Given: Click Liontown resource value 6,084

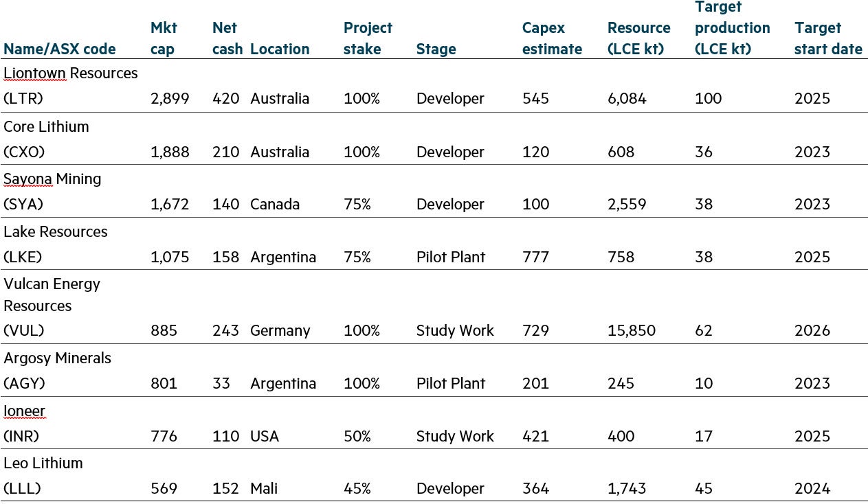Looking at the screenshot, I should point(627,98).
